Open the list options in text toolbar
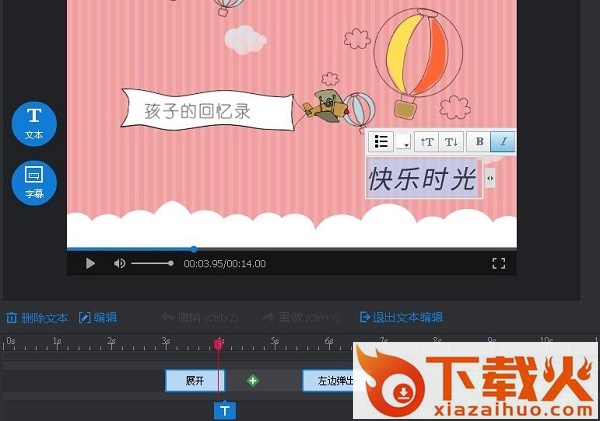600x421 pixels. click(380, 141)
